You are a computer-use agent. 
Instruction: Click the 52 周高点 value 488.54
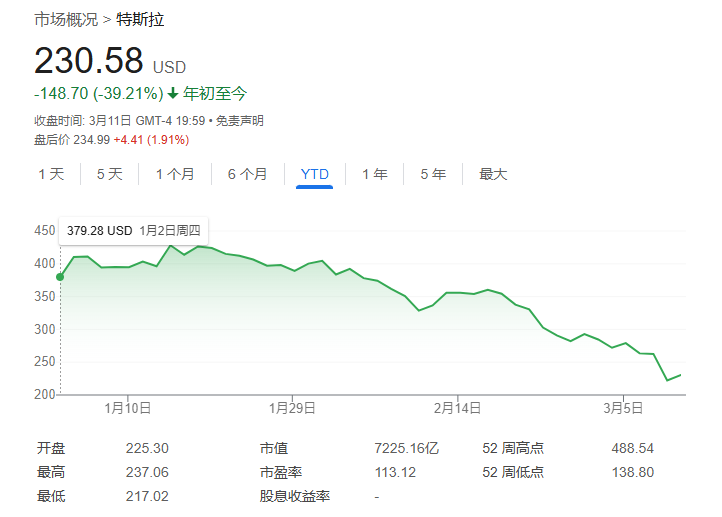[632, 448]
